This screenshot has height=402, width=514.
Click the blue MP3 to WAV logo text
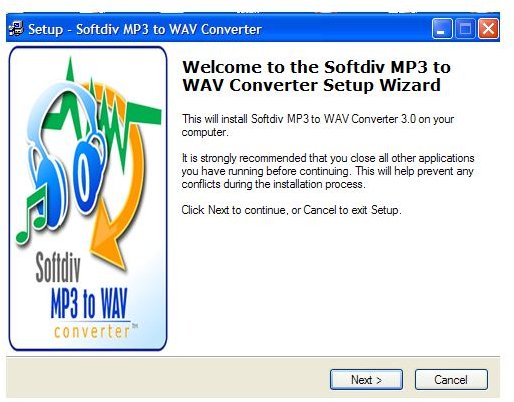pyautogui.click(x=89, y=303)
